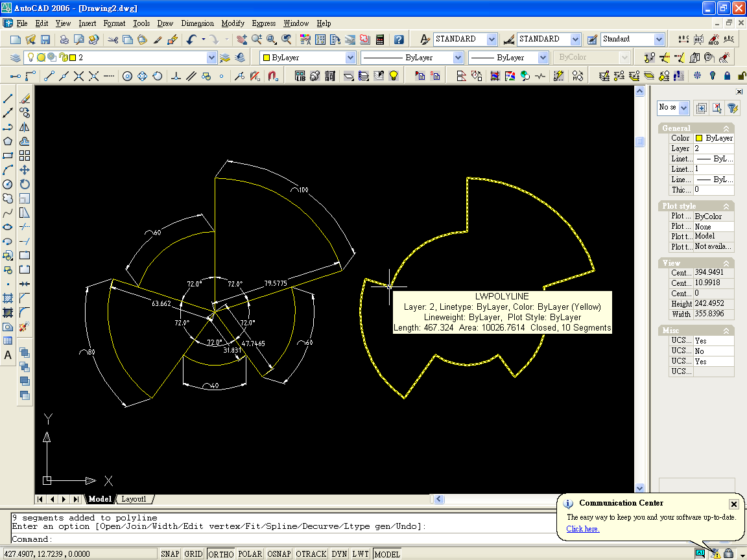The width and height of the screenshot is (747, 560).
Task: Open the Modify menu
Action: [x=233, y=23]
